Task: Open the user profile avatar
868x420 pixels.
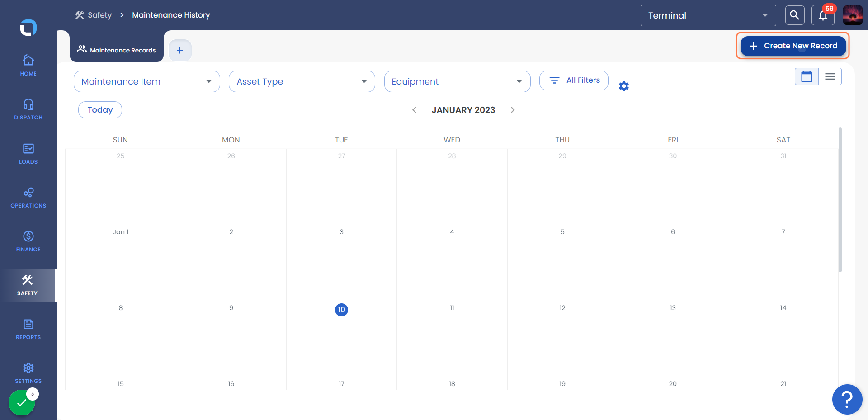Action: [853, 15]
